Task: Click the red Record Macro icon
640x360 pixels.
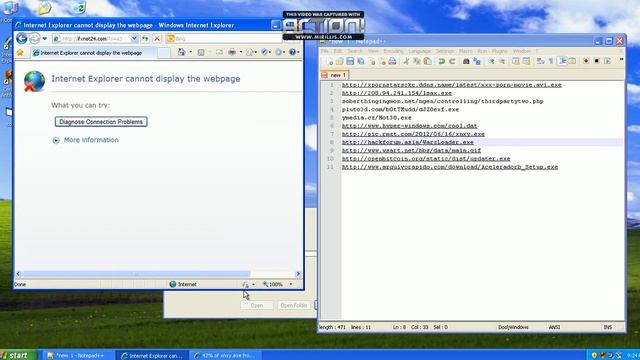Action: 586,62
